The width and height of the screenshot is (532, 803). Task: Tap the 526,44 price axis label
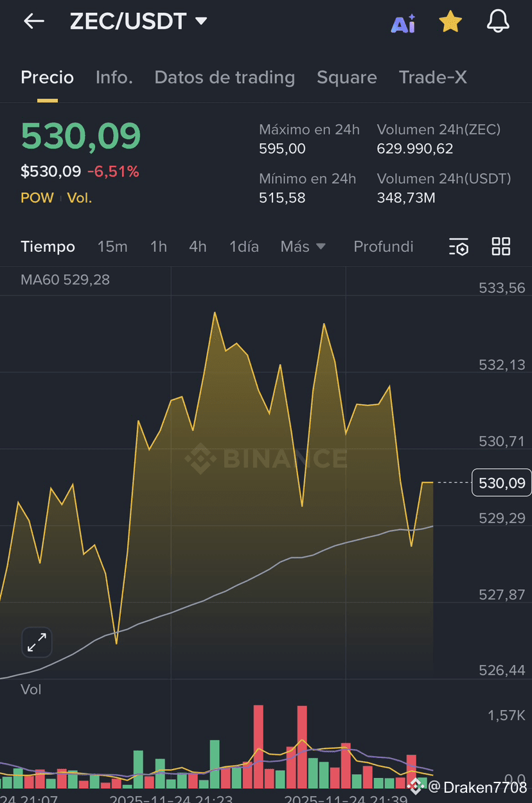pyautogui.click(x=502, y=671)
